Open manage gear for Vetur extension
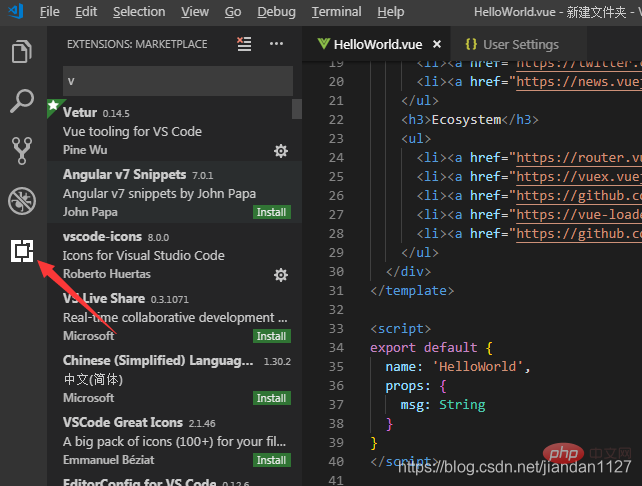642x486 pixels. (x=281, y=151)
